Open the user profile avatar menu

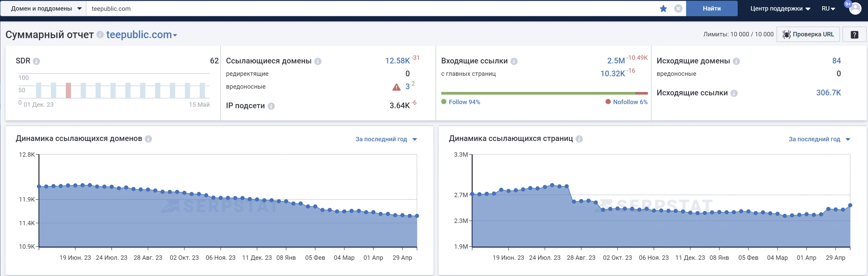tap(855, 9)
